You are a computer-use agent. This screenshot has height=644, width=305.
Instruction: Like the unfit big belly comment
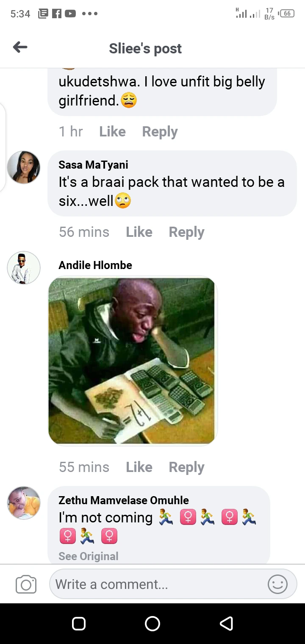[112, 131]
